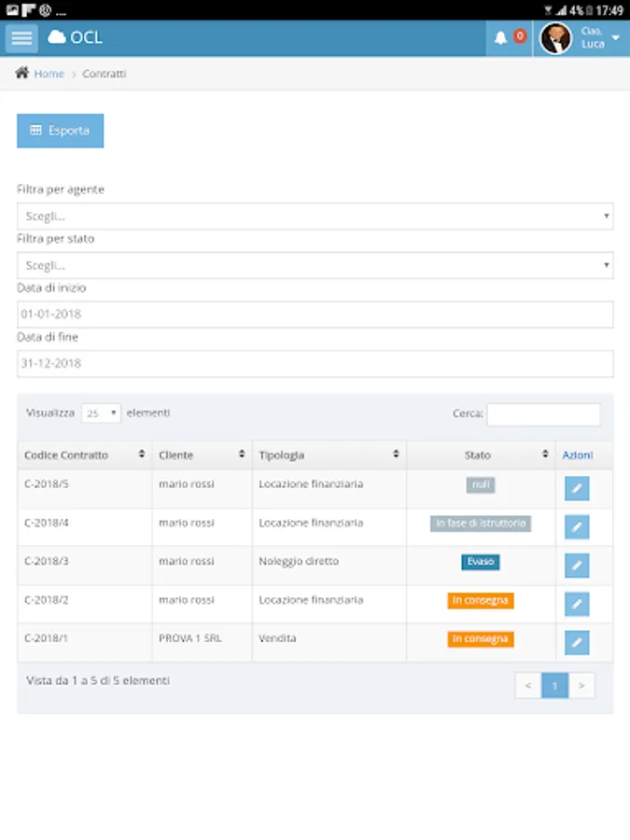Image resolution: width=630 pixels, height=840 pixels.
Task: Click In consegna badge for C-2018/2
Action: coord(481,600)
